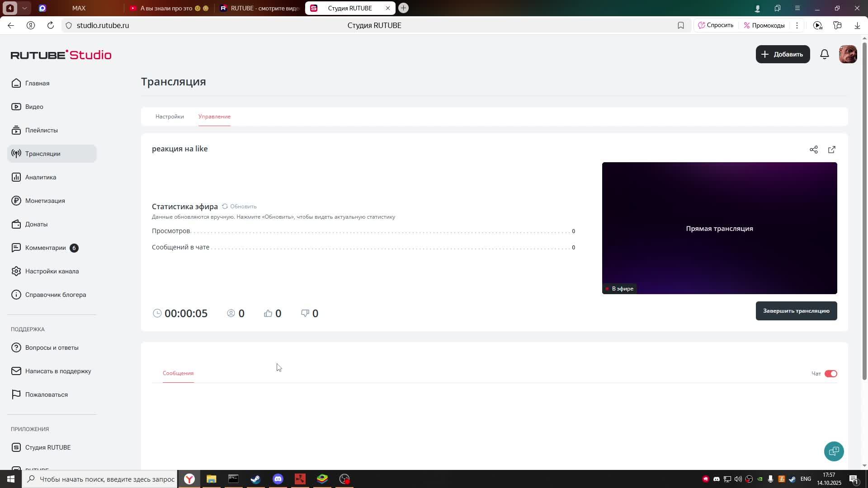Click the page vertical scrollbar
The width and height of the screenshot is (868, 488).
[864, 208]
